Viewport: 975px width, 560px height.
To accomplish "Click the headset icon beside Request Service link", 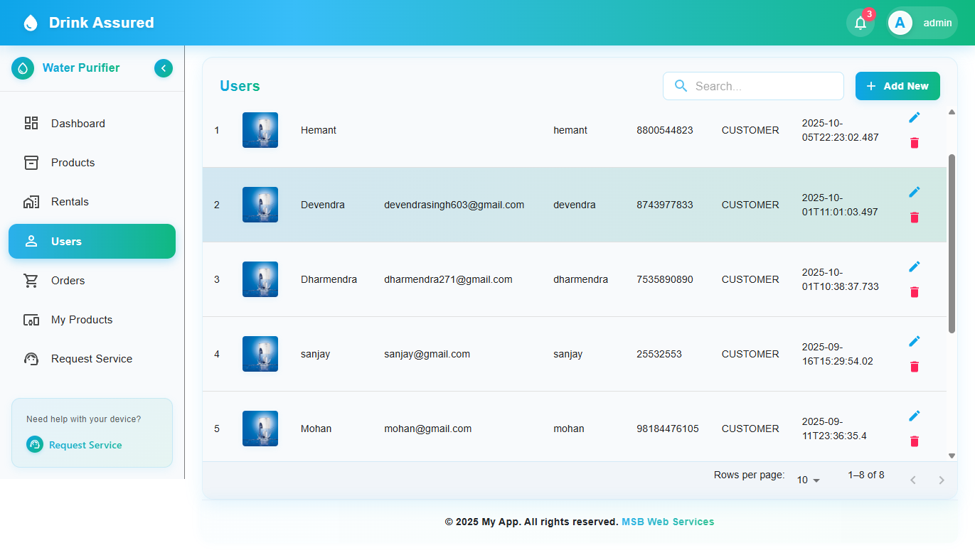I will pyautogui.click(x=35, y=444).
